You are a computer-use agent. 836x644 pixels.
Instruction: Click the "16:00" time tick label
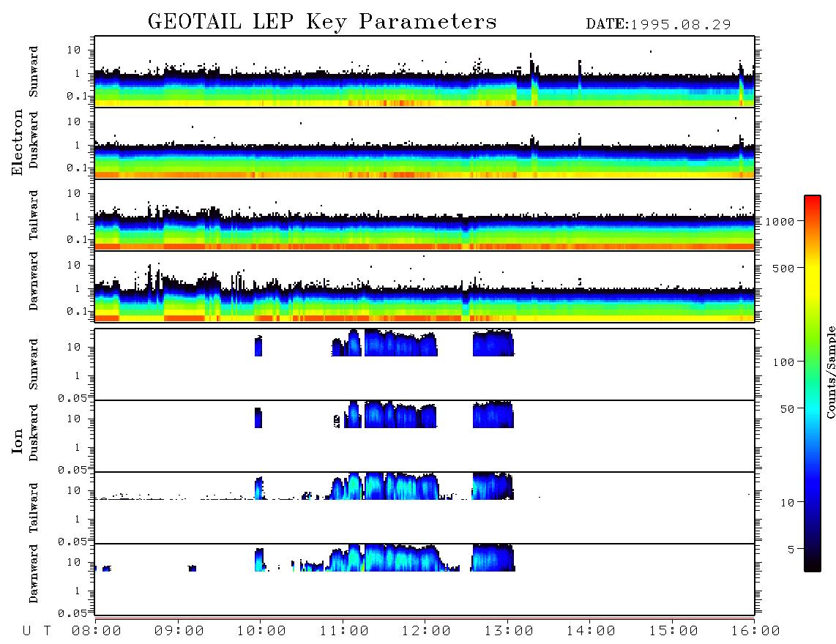pos(755,631)
